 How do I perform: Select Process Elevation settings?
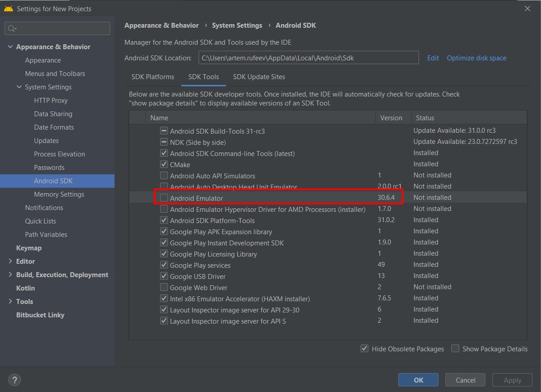pyautogui.click(x=60, y=154)
